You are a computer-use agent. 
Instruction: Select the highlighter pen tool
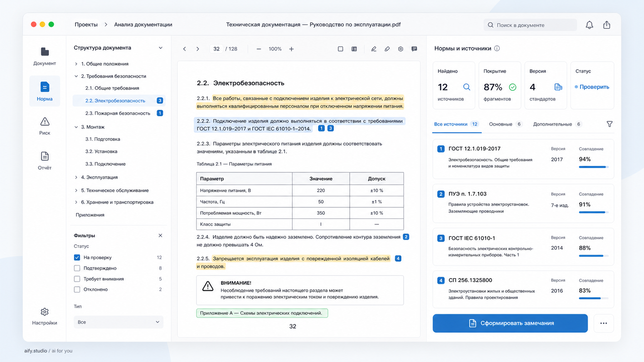tap(374, 49)
